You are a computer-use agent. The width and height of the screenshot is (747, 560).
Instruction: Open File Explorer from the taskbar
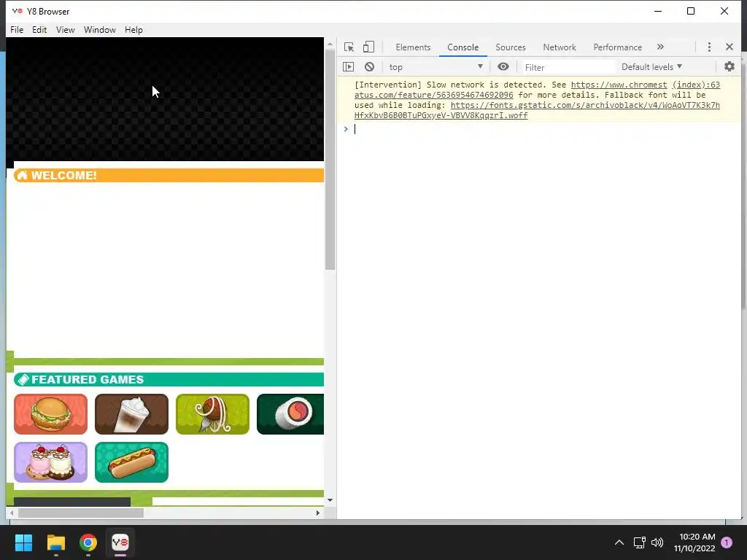[x=55, y=542]
